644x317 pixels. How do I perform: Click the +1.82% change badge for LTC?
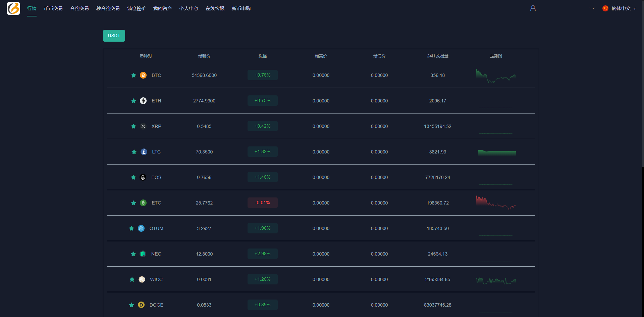(x=262, y=152)
